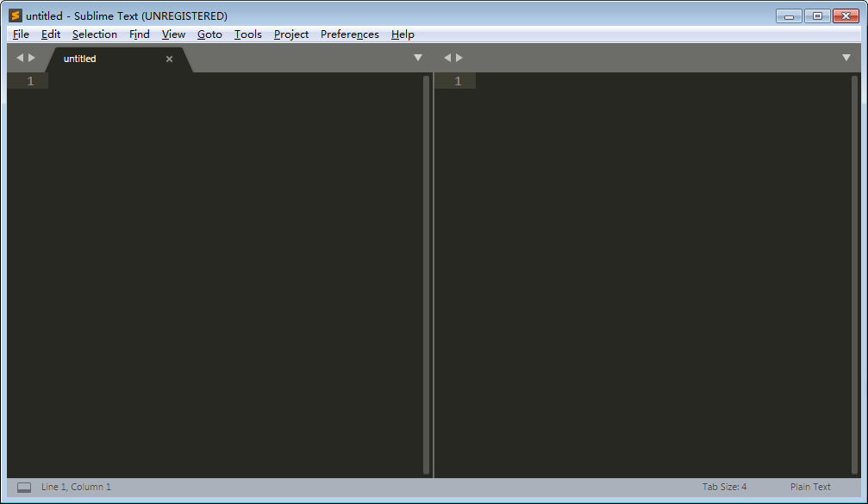
Task: Open the Goto menu
Action: click(x=209, y=34)
